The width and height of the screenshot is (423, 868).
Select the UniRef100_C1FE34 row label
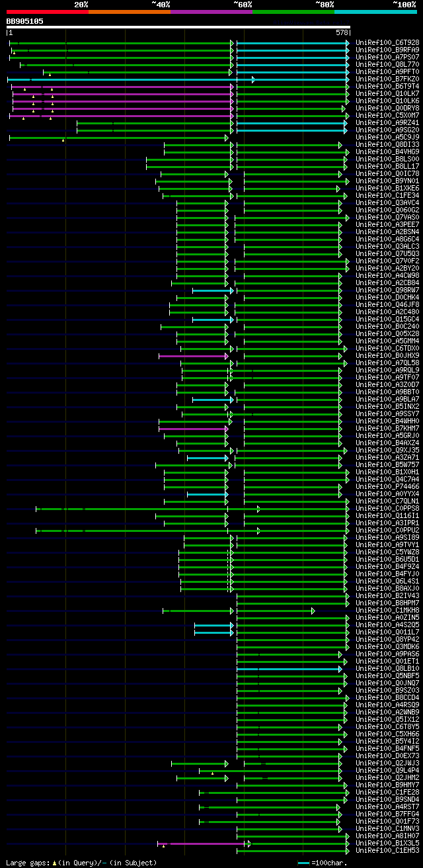pyautogui.click(x=387, y=195)
